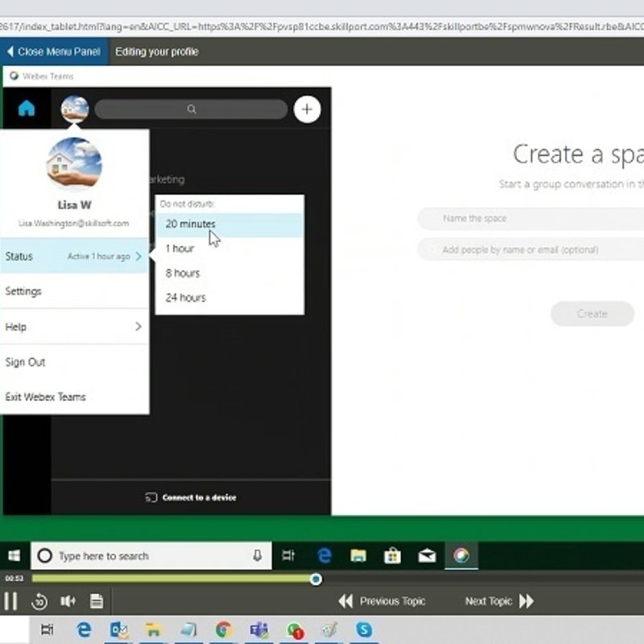Open Task View in the outer taskbar
644x644 pixels.
tap(47, 630)
